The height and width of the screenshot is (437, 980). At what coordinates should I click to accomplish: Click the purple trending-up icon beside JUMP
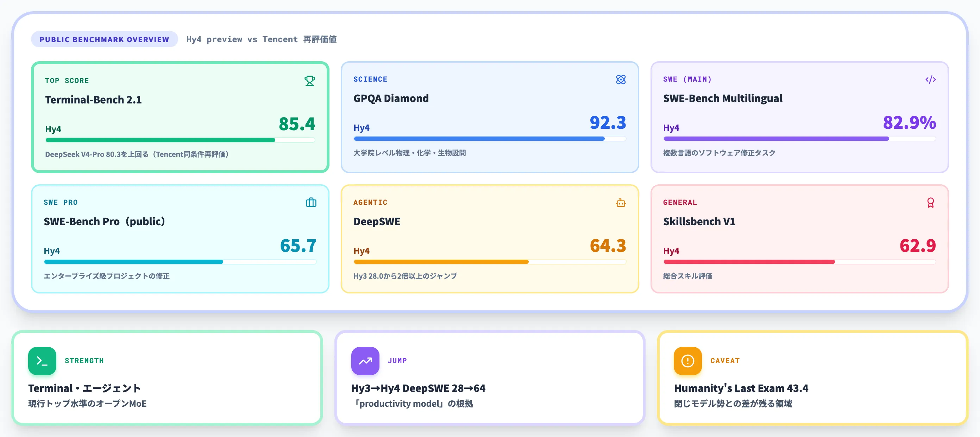365,361
